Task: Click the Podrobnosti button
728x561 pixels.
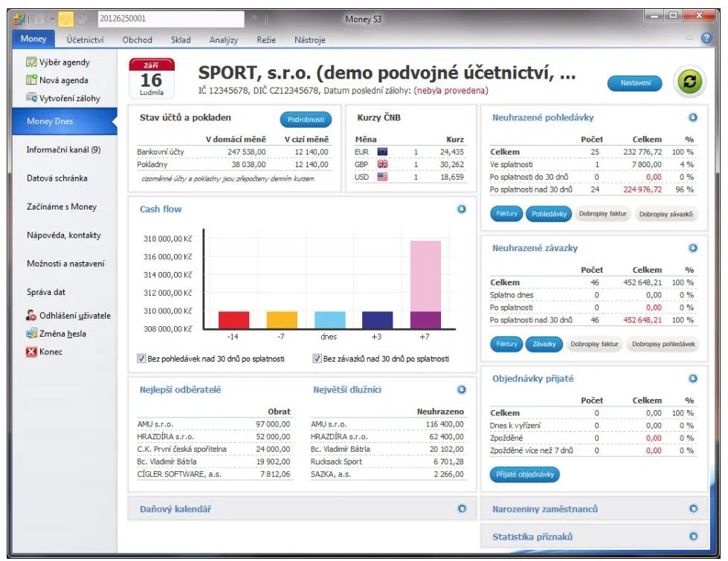Action: click(306, 120)
